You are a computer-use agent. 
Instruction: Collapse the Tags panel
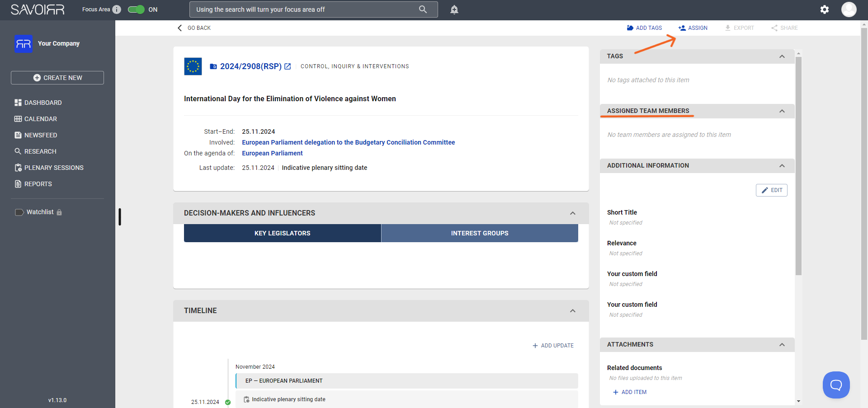point(782,56)
